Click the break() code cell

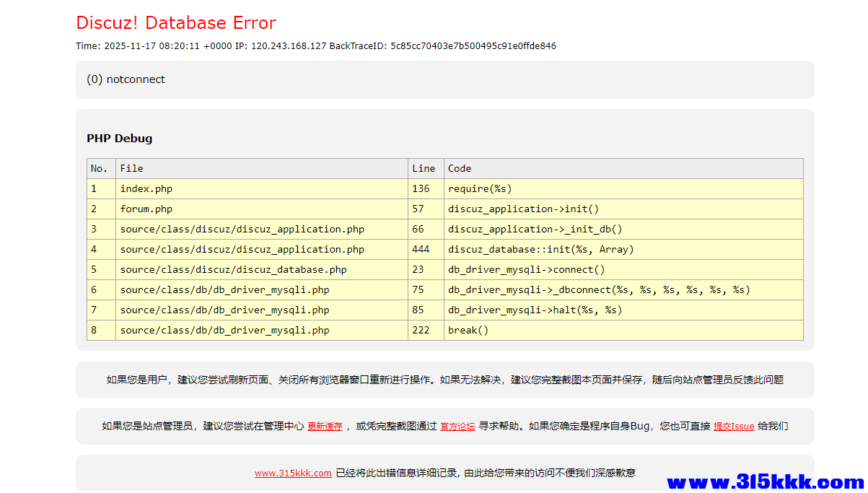[470, 330]
